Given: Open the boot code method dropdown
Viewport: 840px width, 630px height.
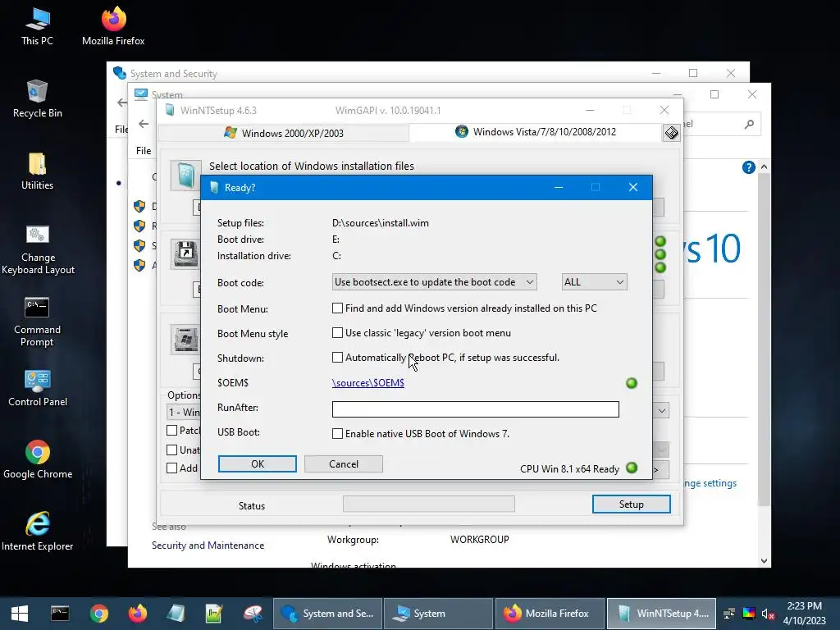Looking at the screenshot, I should click(x=435, y=282).
